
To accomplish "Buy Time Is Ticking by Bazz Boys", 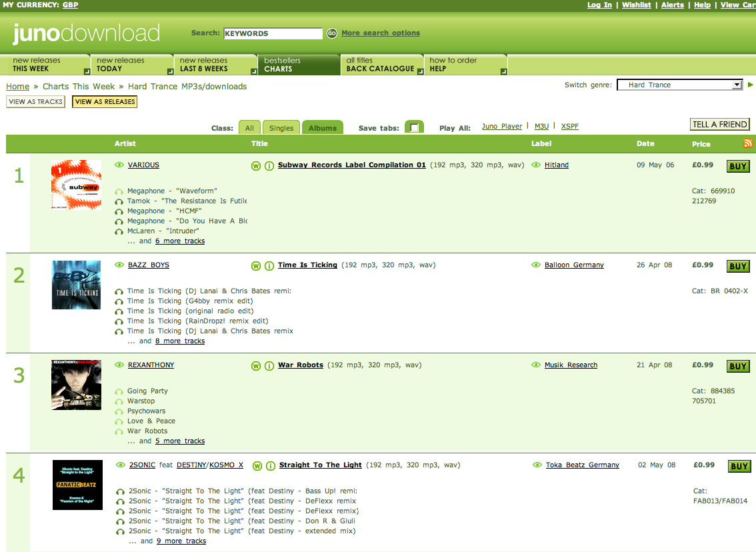I will click(738, 266).
